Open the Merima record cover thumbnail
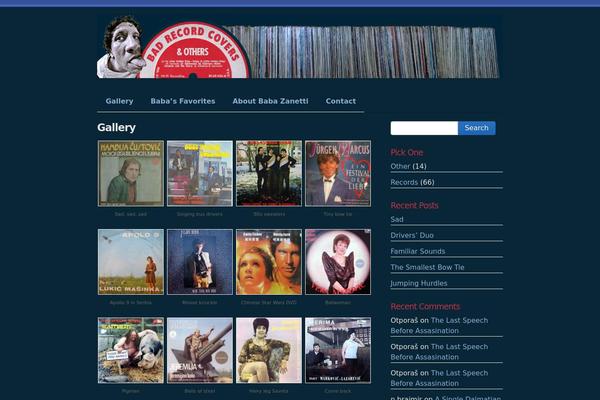600x400 pixels. (338, 350)
